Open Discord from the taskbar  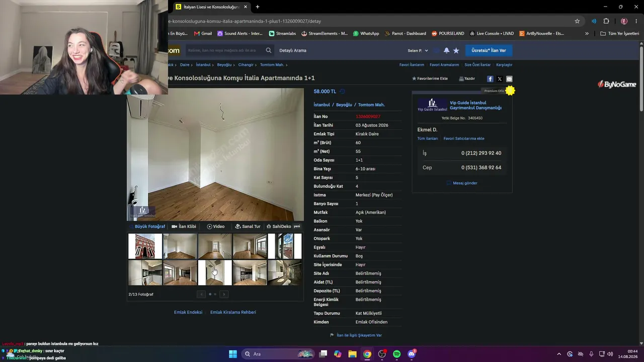[412, 354]
